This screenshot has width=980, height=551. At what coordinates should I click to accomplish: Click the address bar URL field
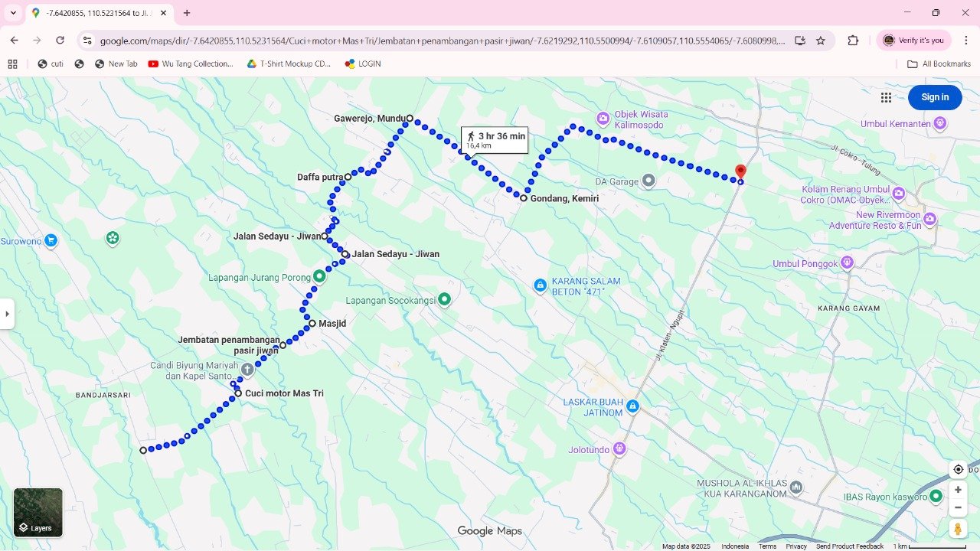coord(443,41)
